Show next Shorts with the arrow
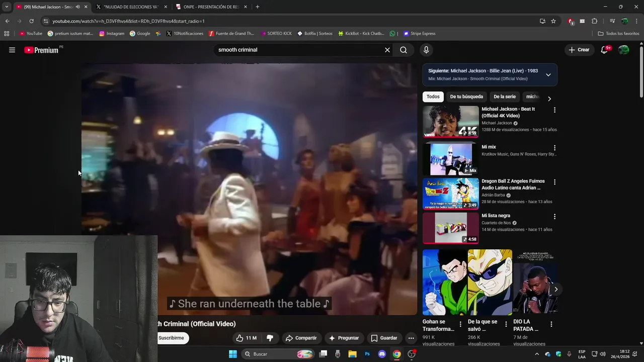 556,289
